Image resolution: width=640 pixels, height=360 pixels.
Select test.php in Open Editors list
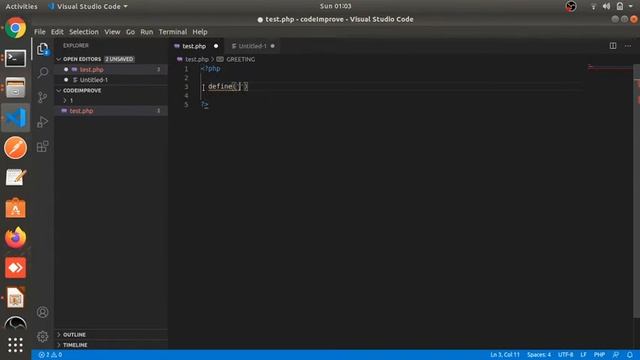111,69
